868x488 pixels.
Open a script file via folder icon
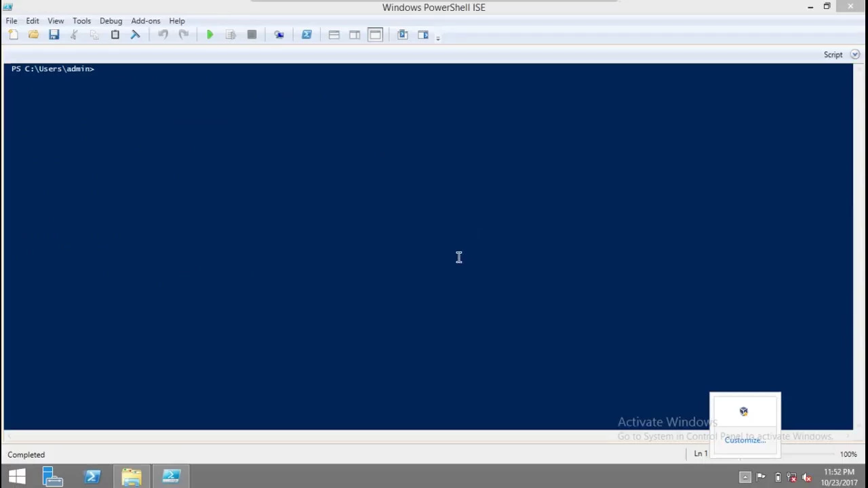coord(33,35)
